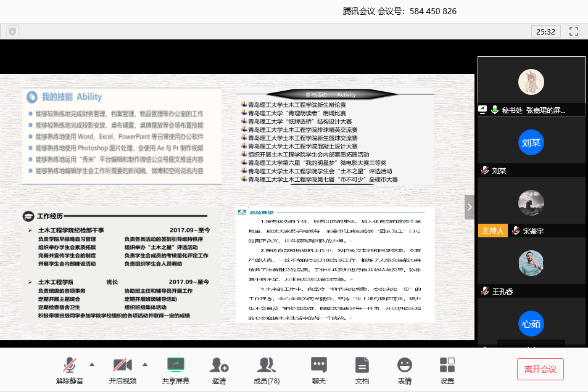Click muted mic icon next to 王孔睿
The image size is (588, 392).
click(x=486, y=291)
